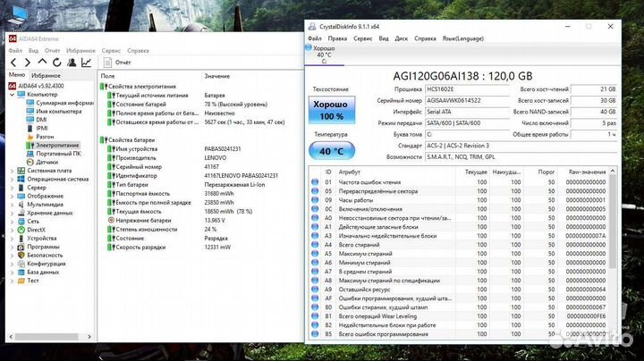This screenshot has height=361, width=644.
Task: Open CrystalDiskInfo Справка menu
Action: [425, 38]
